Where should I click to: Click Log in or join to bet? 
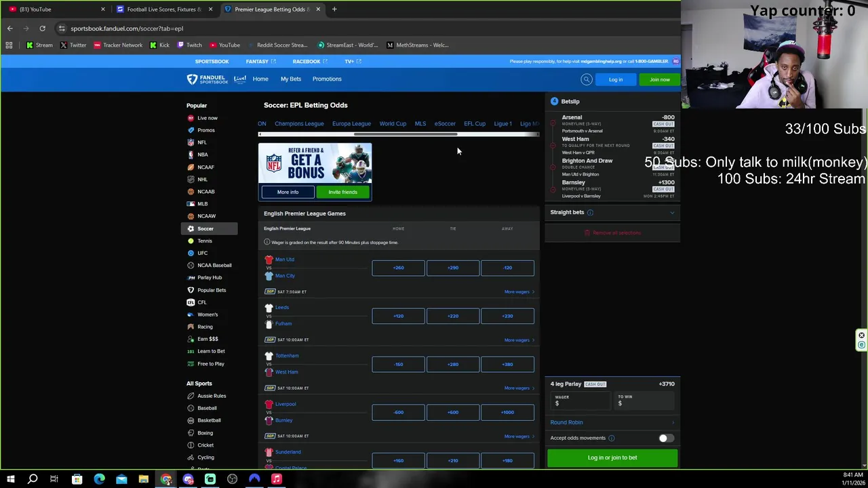pos(612,458)
